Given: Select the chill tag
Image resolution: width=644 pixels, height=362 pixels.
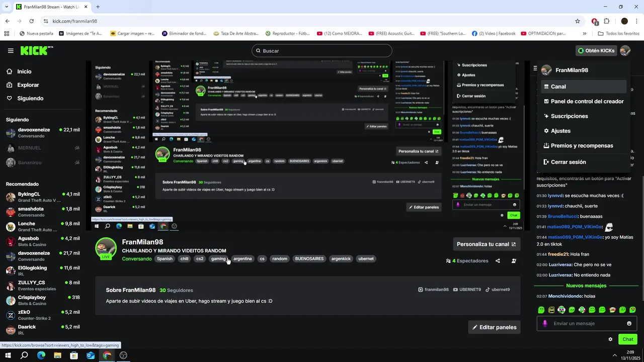Looking at the screenshot, I should click(184, 259).
